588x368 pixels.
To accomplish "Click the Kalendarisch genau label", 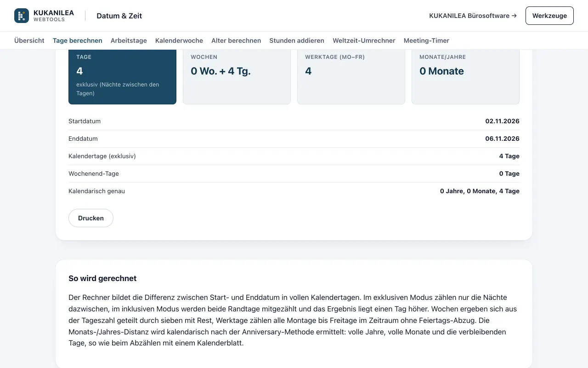I will point(96,191).
